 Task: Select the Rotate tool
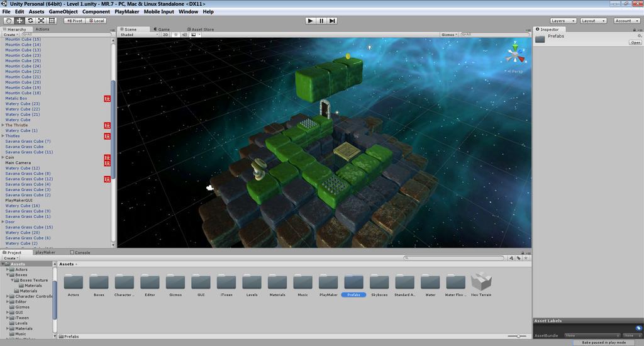(x=30, y=21)
